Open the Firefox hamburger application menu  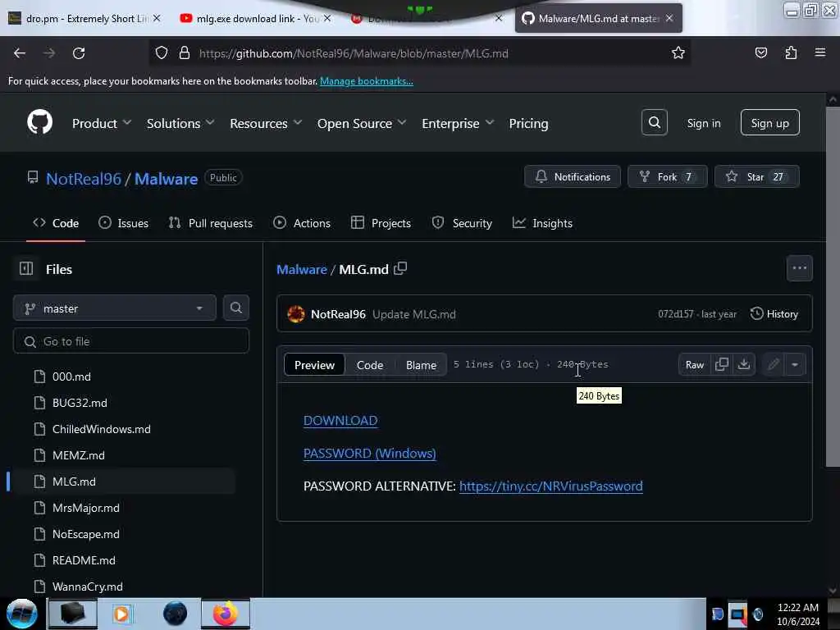[x=820, y=52]
